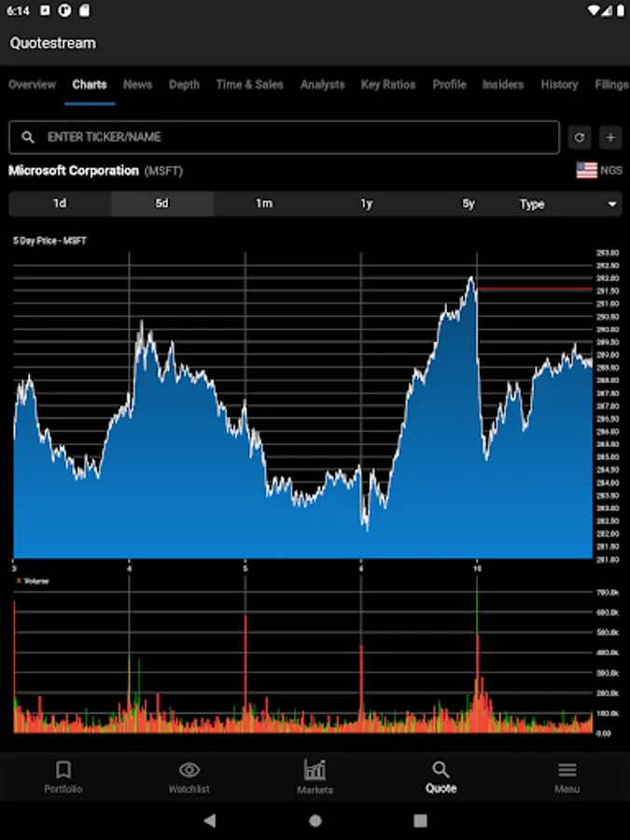Open the History tab
This screenshot has height=840, width=630.
click(559, 85)
